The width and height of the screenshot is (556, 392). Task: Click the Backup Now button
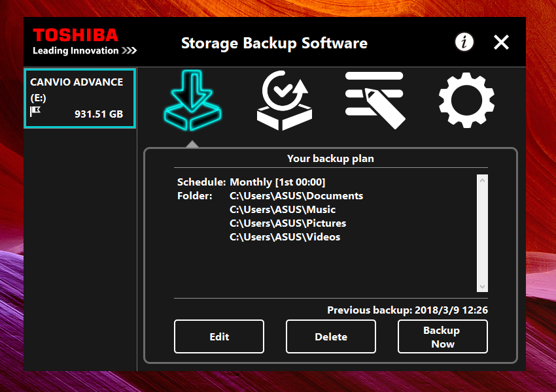(443, 336)
